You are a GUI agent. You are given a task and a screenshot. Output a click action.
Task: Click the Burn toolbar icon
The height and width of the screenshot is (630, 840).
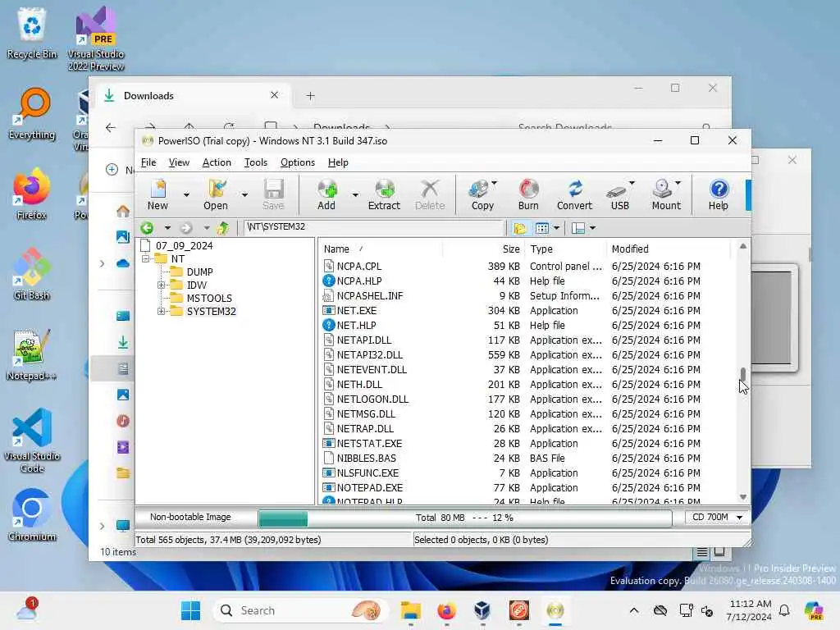(528, 194)
